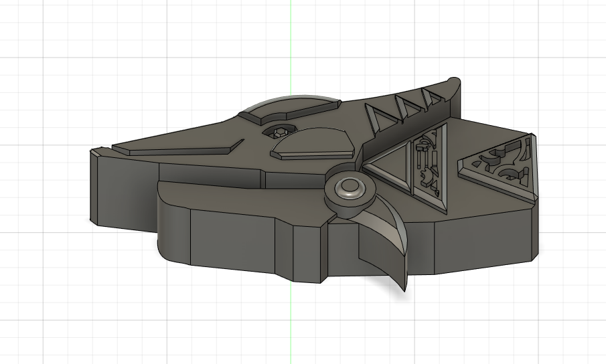Select the semicircular raised panel near the socket
606x364 pixels.
(313, 144)
